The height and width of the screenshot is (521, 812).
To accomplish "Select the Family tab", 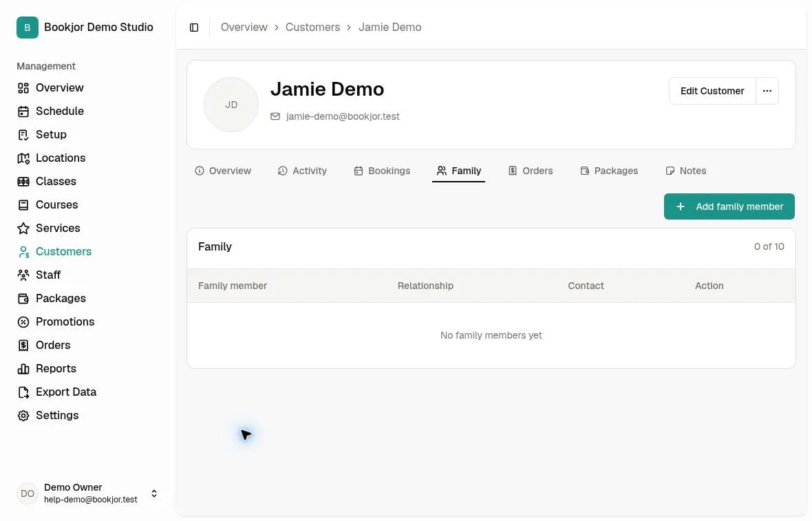I will 459,171.
